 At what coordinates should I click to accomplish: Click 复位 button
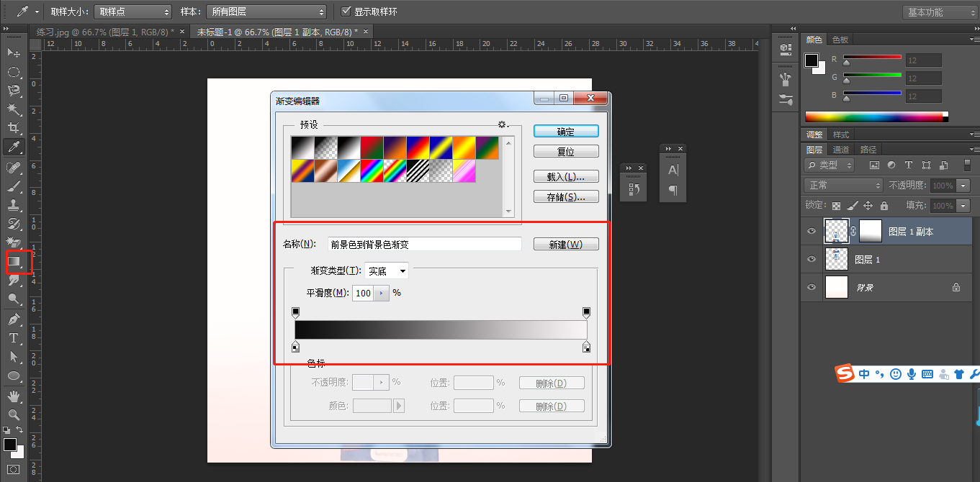click(x=566, y=152)
